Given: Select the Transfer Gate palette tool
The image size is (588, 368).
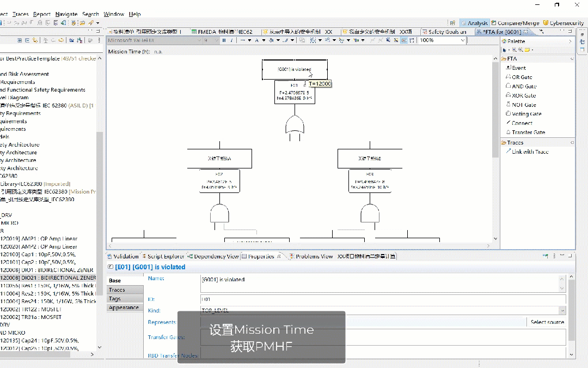Looking at the screenshot, I should pos(525,132).
